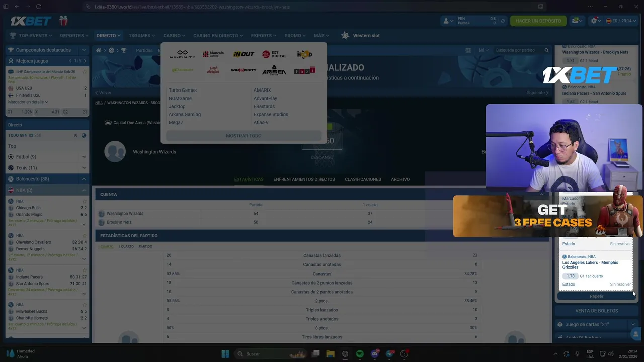Expand Chicago Bulls match markets chevron
The width and height of the screenshot is (644, 362).
[84, 224]
